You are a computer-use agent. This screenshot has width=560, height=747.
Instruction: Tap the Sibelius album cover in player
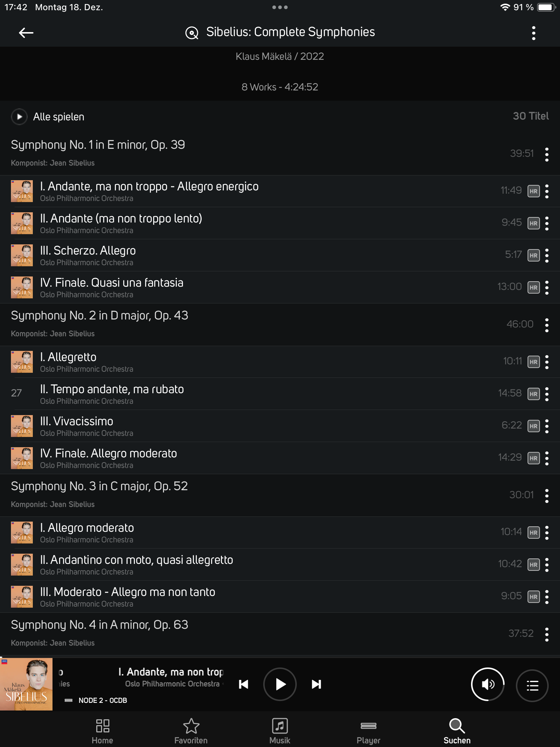tap(26, 684)
